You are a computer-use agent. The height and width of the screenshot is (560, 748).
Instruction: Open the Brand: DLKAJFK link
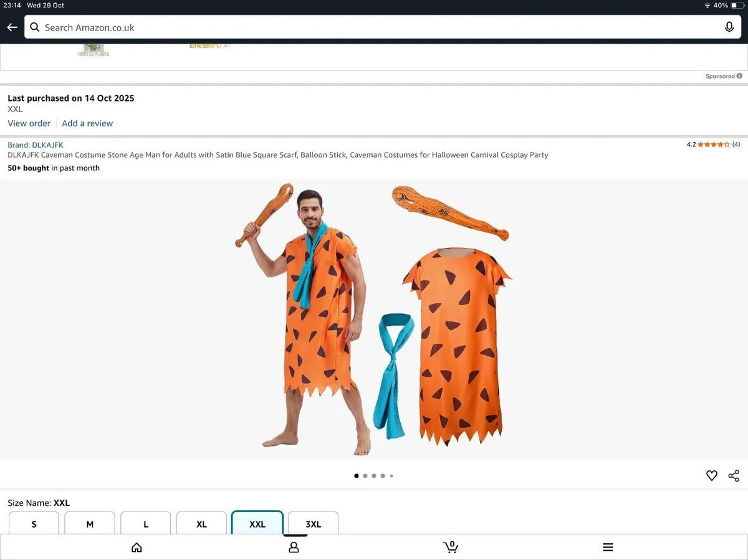(x=36, y=145)
